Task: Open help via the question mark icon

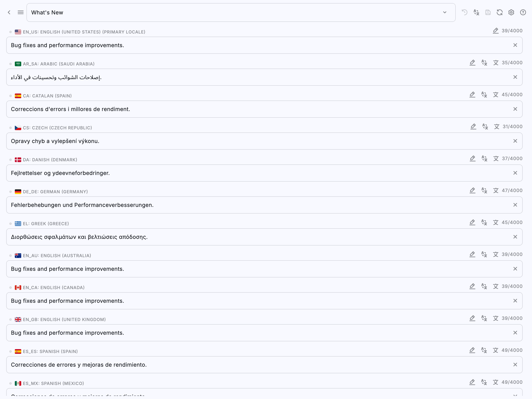Action: pyautogui.click(x=523, y=12)
